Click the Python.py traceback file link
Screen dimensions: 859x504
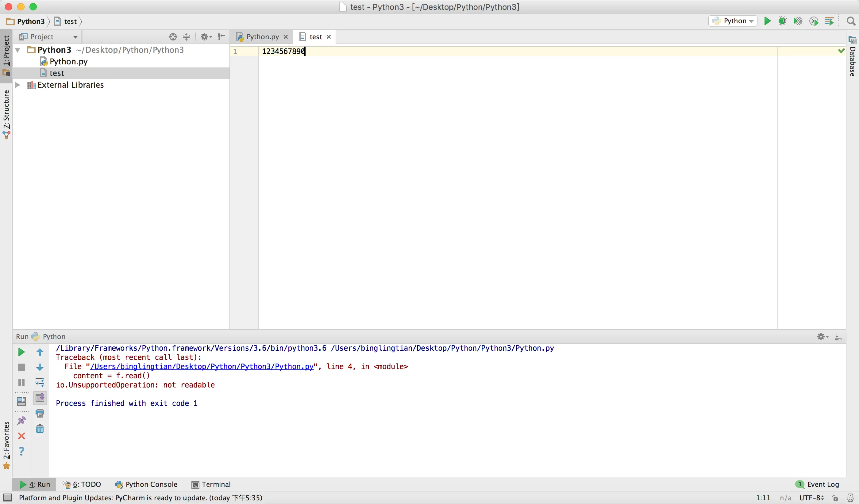point(202,367)
